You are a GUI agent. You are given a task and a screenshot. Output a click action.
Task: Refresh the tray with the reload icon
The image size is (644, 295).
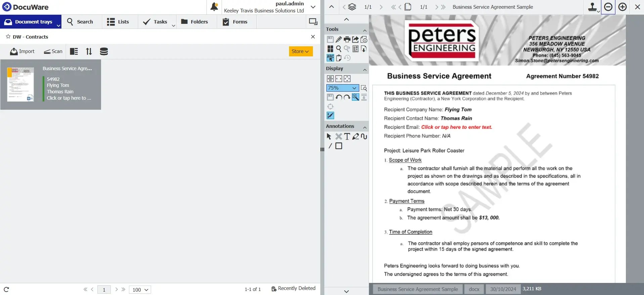6,289
